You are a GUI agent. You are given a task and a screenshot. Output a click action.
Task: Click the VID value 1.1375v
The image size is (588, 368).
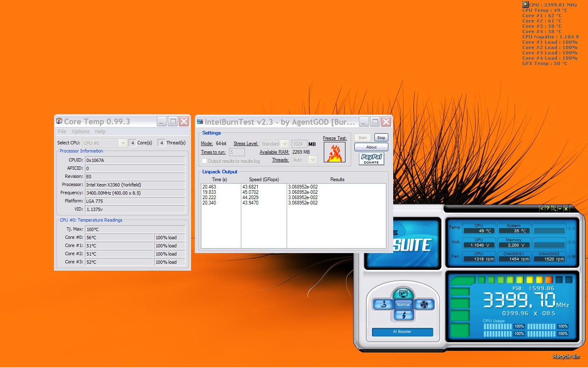coord(135,209)
